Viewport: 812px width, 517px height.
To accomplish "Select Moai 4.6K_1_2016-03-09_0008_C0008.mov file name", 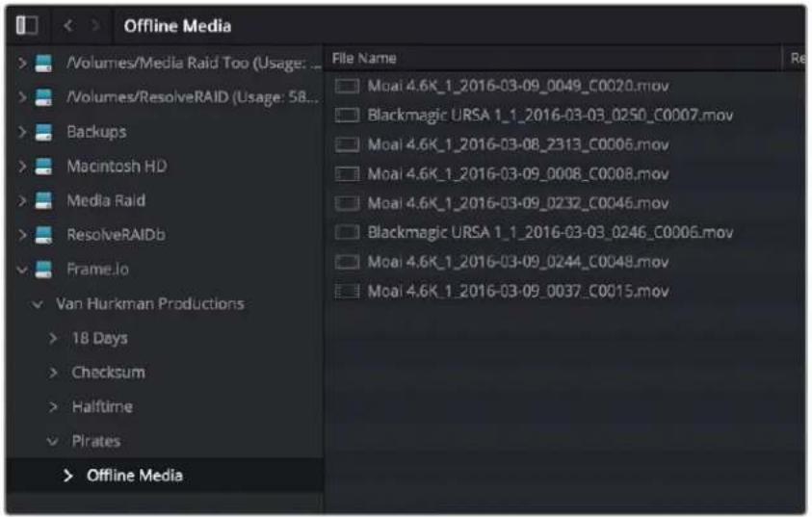I will click(x=518, y=174).
